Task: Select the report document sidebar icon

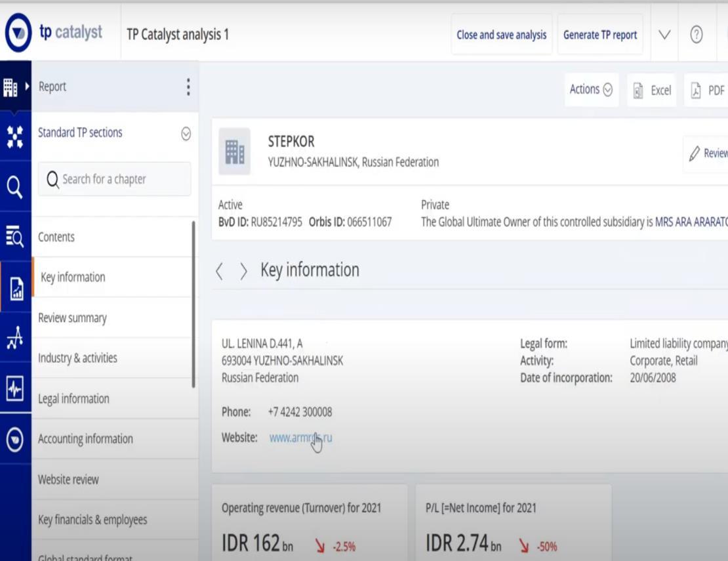Action: 16,289
